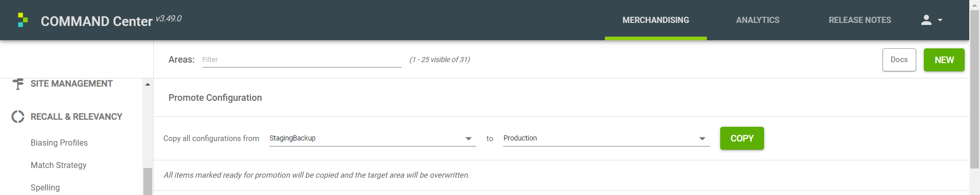The image size is (980, 195).
Task: Open the user account icon menu
Action: (926, 20)
